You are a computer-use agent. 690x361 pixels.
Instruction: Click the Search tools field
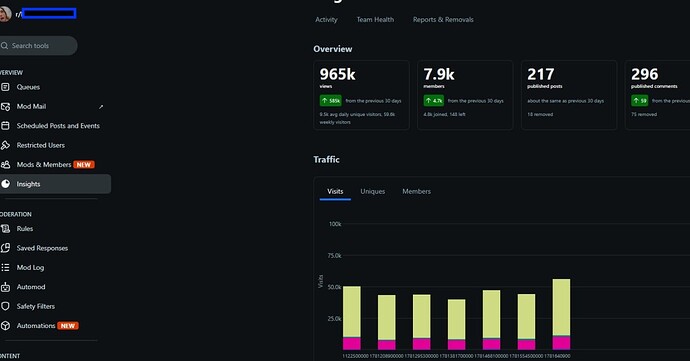pos(38,46)
